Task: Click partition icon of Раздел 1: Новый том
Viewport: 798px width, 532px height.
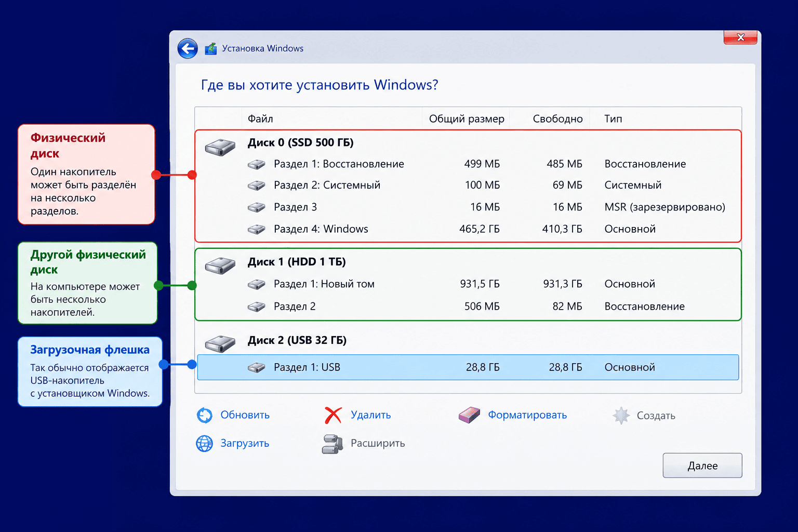Action: coord(257,284)
